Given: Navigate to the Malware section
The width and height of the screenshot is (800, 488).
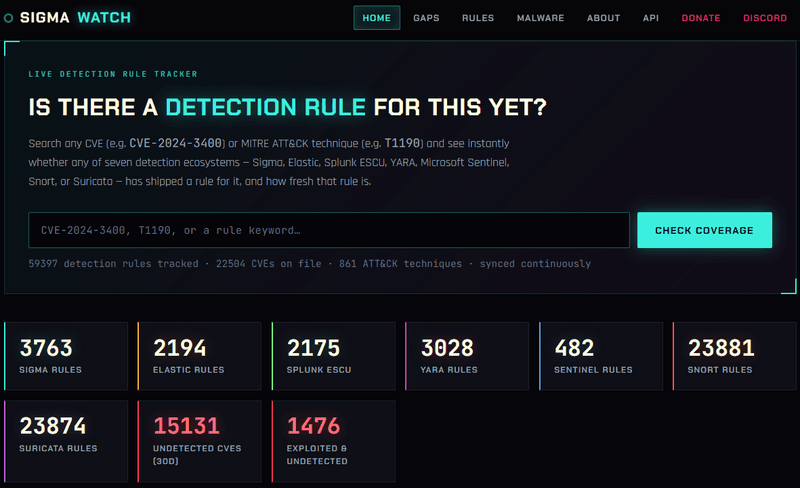Looking at the screenshot, I should point(540,18).
